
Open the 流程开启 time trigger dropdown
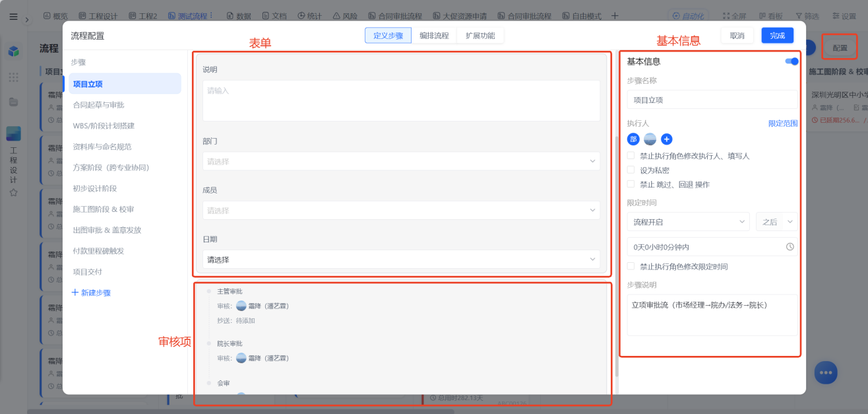[x=688, y=222]
